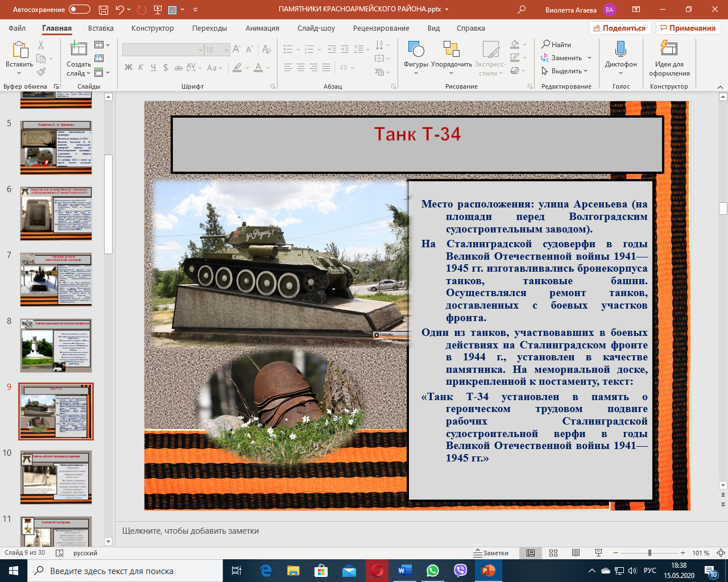
Task: Click the Share (Поделиться) button
Action: click(x=619, y=28)
